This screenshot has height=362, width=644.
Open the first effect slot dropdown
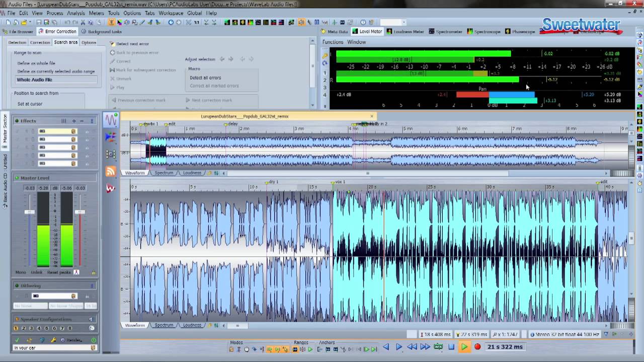pyautogui.click(x=73, y=131)
